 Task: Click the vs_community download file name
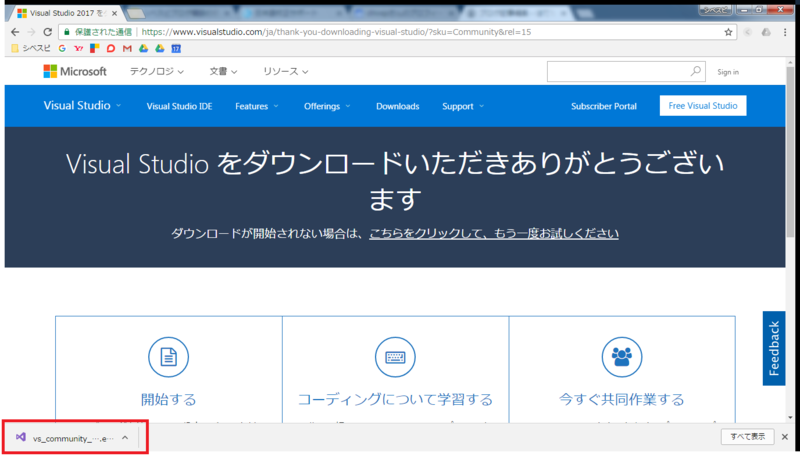tap(73, 438)
